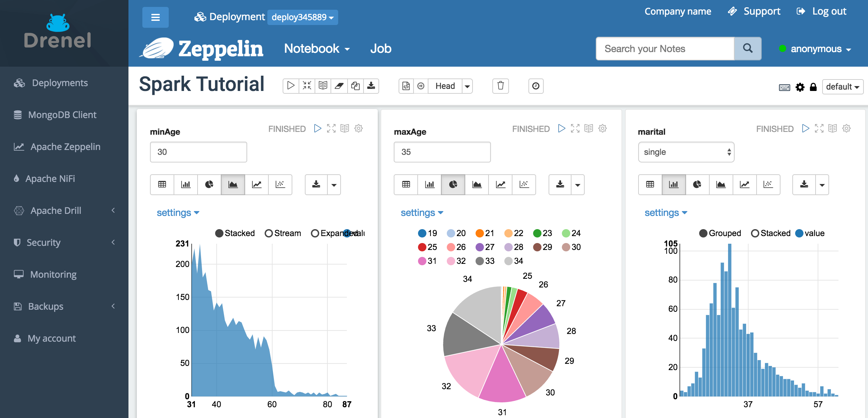Open interpreter binding gear icon

tap(800, 87)
